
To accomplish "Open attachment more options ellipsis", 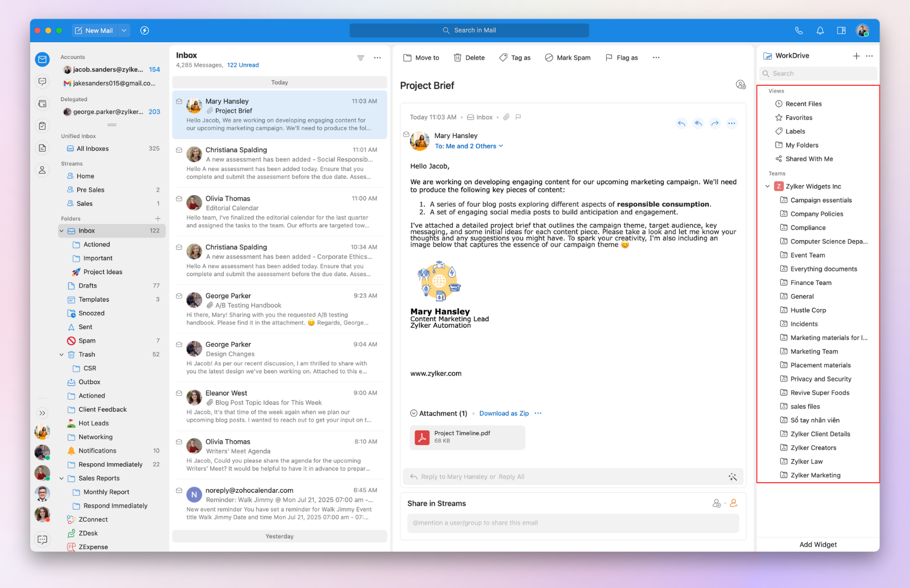I will (x=538, y=413).
